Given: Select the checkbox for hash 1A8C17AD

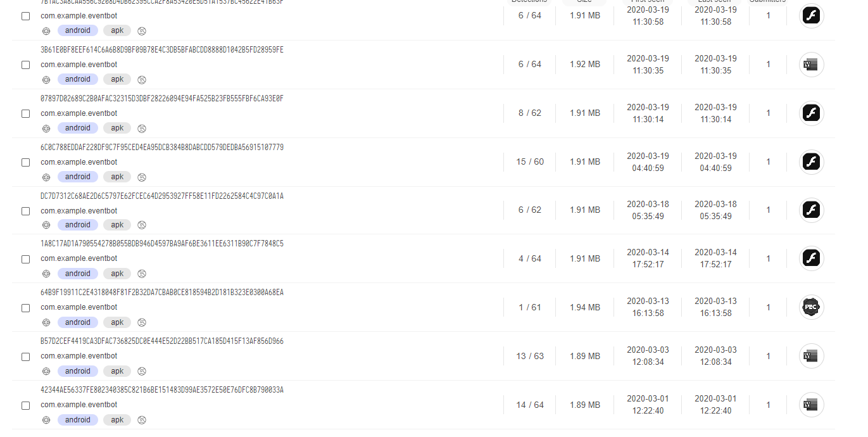Looking at the screenshot, I should point(26,259).
